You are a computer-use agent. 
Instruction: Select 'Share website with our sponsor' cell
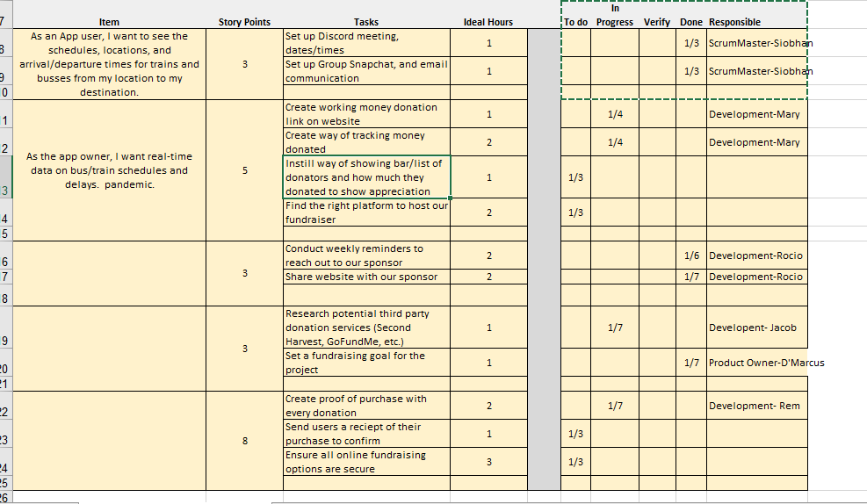click(366, 277)
